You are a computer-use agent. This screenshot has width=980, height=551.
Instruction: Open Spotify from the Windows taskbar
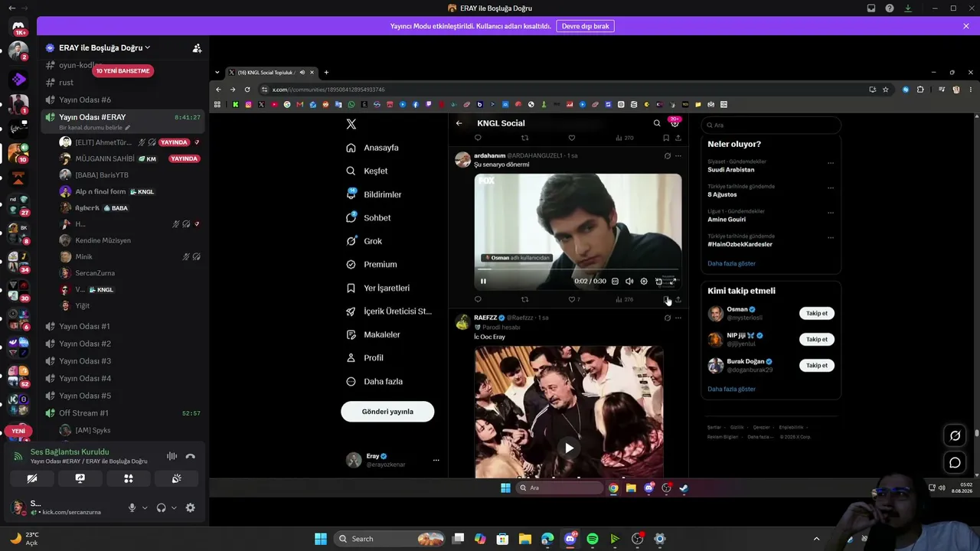593,539
